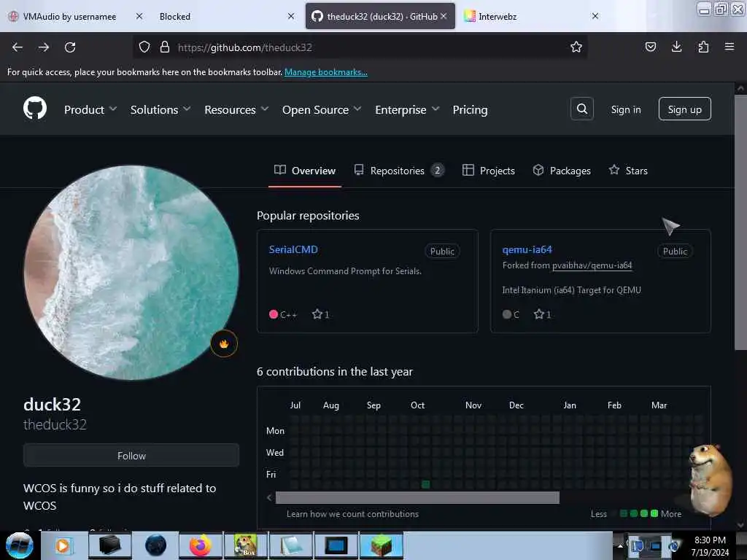The width and height of the screenshot is (747, 560).
Task: Expand the Enterprise dropdown menu
Action: point(407,109)
